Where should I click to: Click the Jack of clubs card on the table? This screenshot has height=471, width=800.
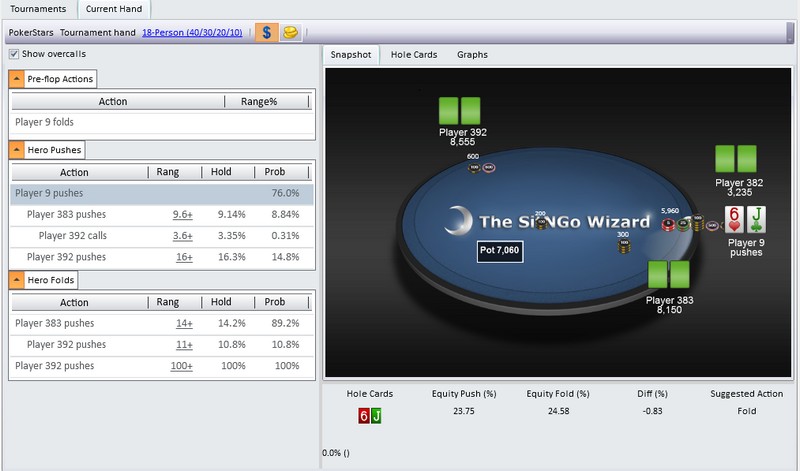click(755, 220)
